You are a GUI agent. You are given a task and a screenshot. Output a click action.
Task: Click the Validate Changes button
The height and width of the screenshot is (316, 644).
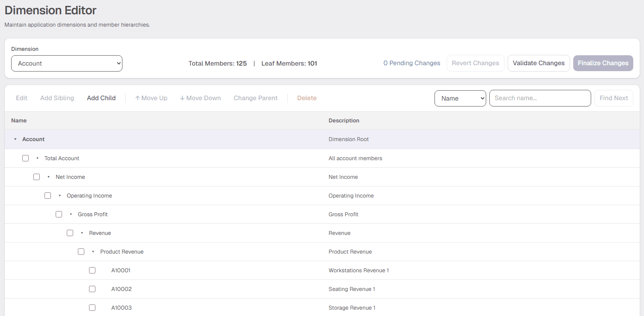click(x=539, y=63)
